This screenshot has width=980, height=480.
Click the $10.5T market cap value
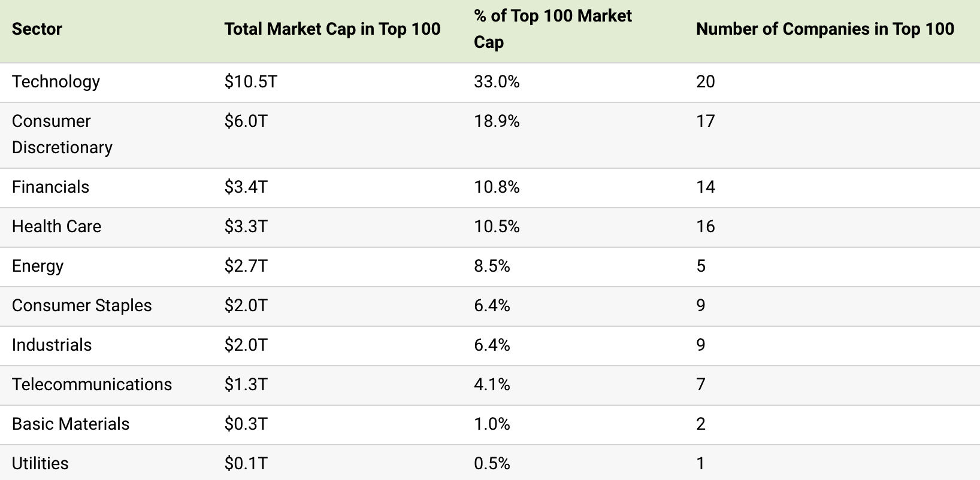pos(250,81)
